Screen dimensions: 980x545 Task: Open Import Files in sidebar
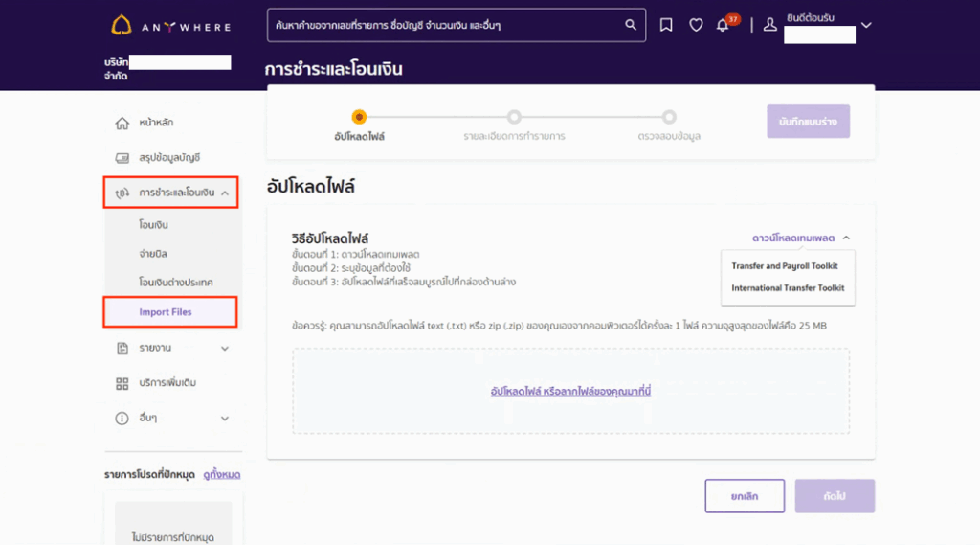pyautogui.click(x=166, y=312)
